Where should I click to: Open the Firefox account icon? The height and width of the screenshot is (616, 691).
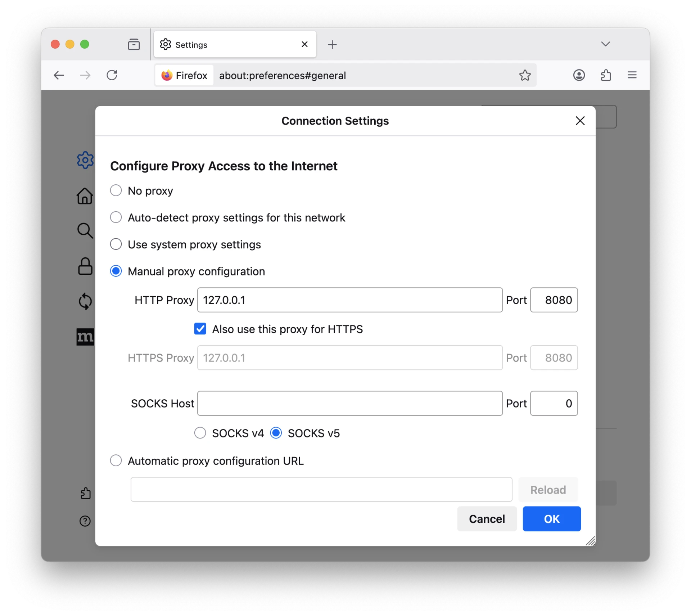pyautogui.click(x=579, y=75)
